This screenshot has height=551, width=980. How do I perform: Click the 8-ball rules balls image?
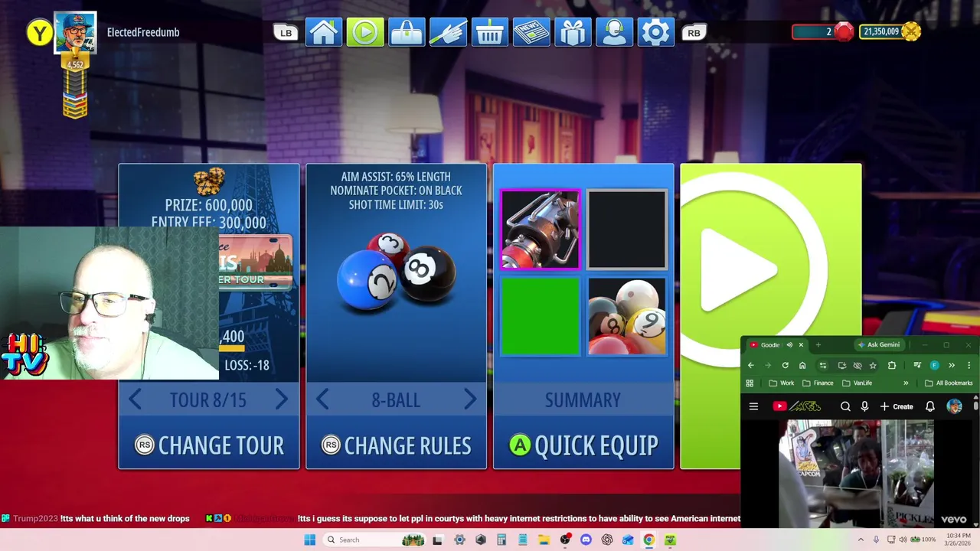396,273
